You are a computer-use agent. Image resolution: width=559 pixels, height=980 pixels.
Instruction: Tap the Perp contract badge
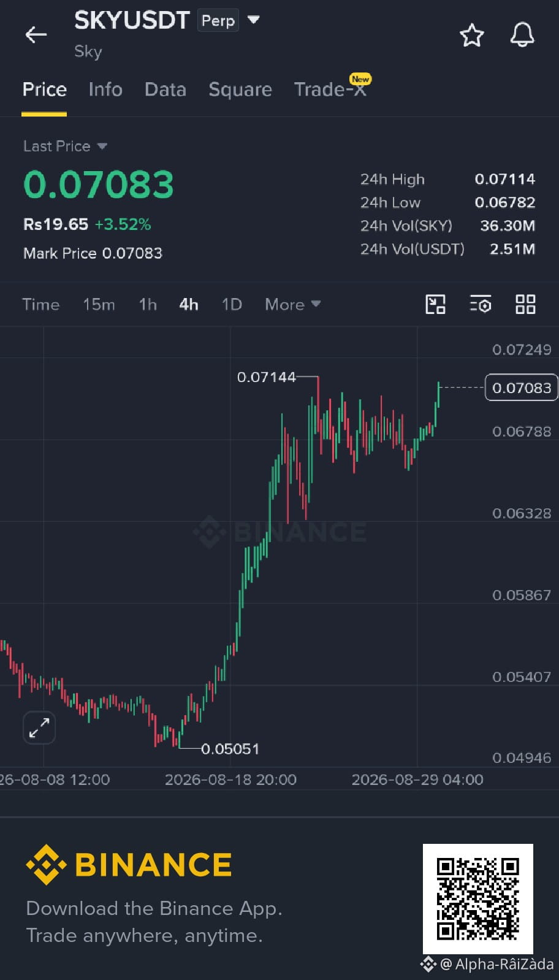point(218,21)
